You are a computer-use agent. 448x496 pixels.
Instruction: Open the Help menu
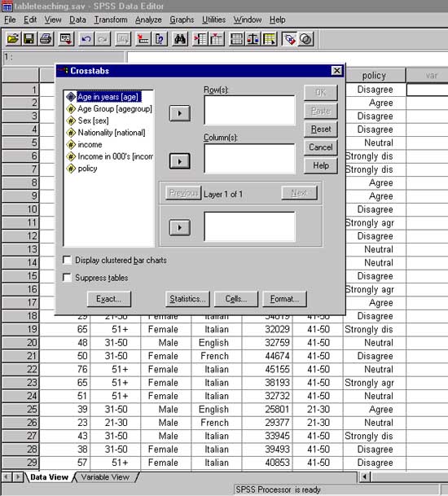coord(278,20)
